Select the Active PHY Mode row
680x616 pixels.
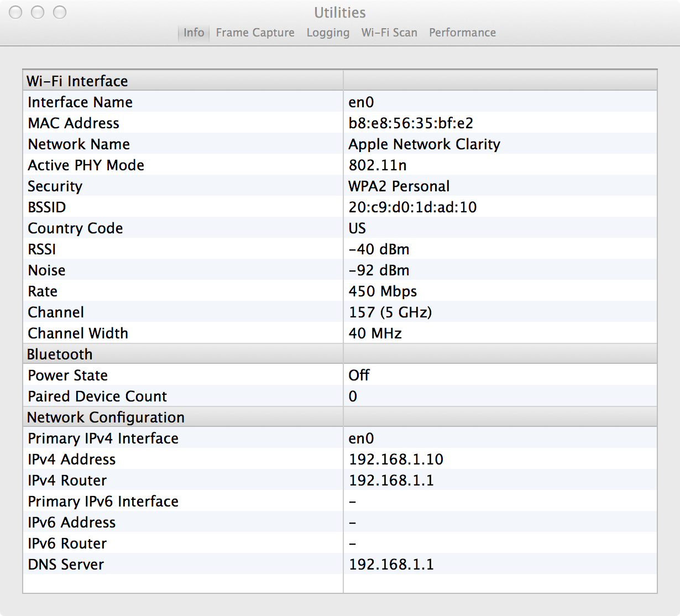tap(86, 165)
